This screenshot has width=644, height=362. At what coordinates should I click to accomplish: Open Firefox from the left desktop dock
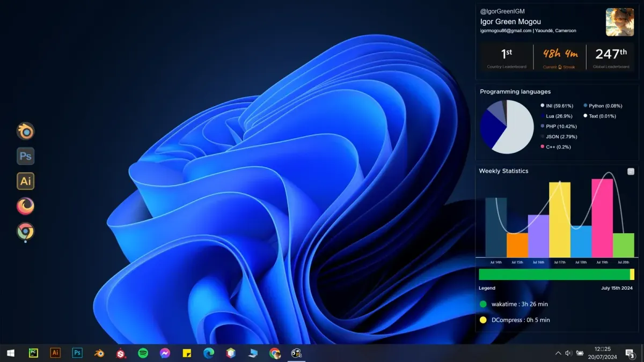pos(25,206)
